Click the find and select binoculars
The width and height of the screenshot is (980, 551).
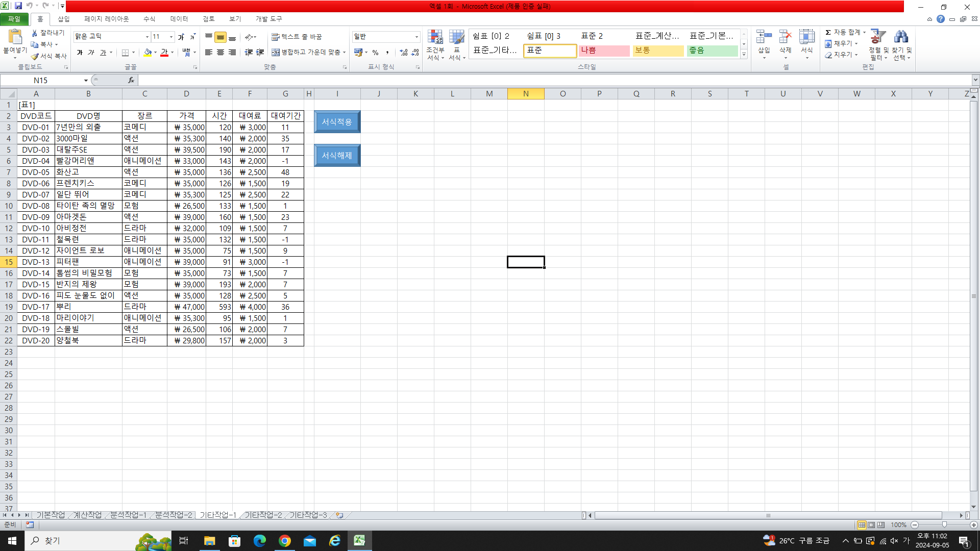[x=901, y=45]
